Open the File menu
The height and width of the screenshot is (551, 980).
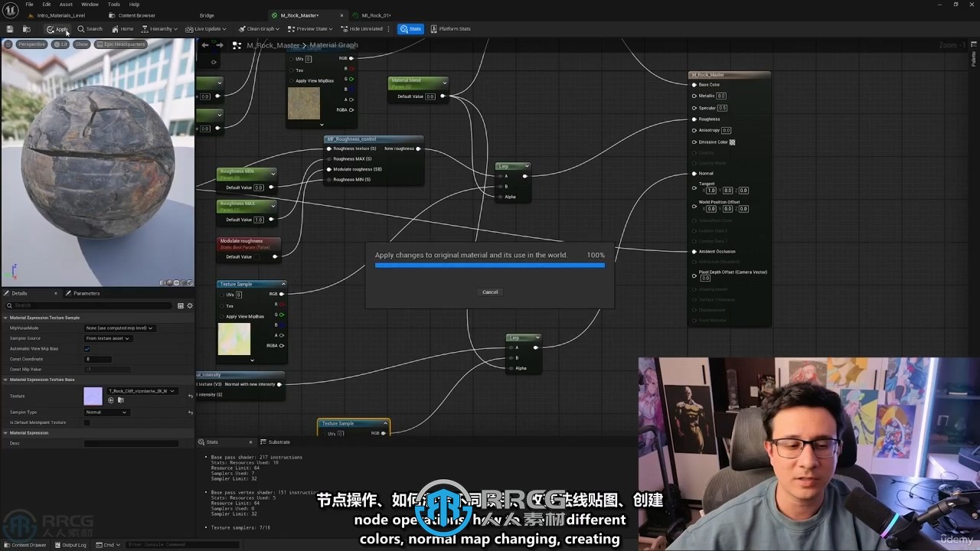tap(30, 5)
